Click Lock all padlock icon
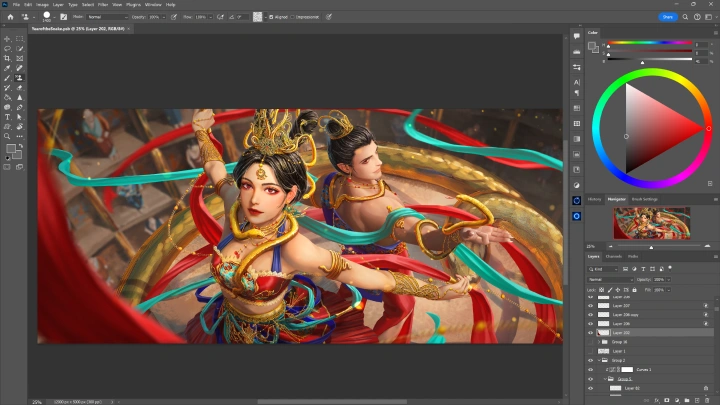 coord(635,290)
